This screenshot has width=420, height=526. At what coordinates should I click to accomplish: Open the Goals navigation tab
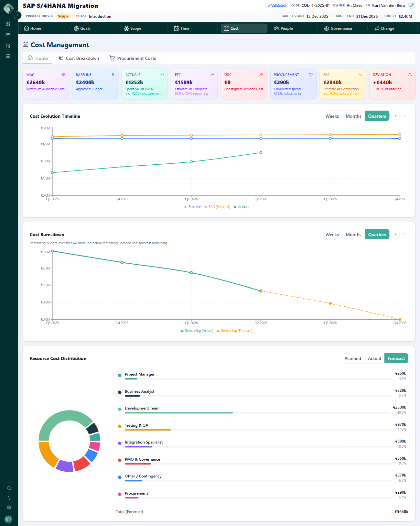[x=94, y=28]
